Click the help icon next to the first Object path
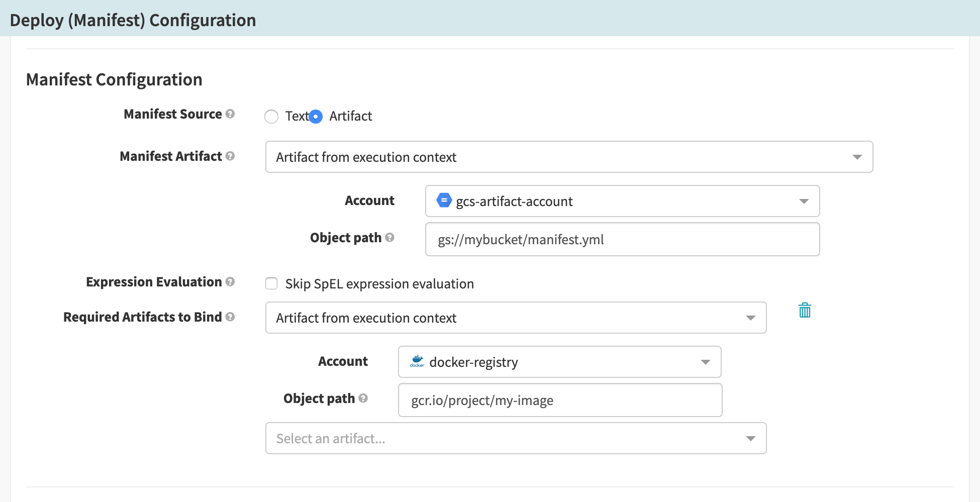980x502 pixels. click(x=389, y=238)
